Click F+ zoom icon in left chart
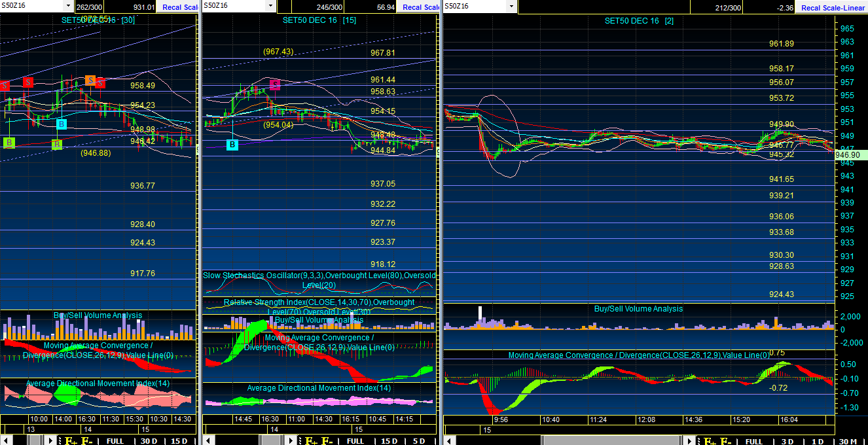The width and height of the screenshot is (868, 445). click(70, 440)
